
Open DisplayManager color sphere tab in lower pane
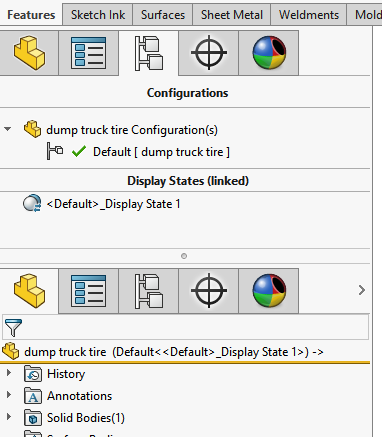click(269, 291)
